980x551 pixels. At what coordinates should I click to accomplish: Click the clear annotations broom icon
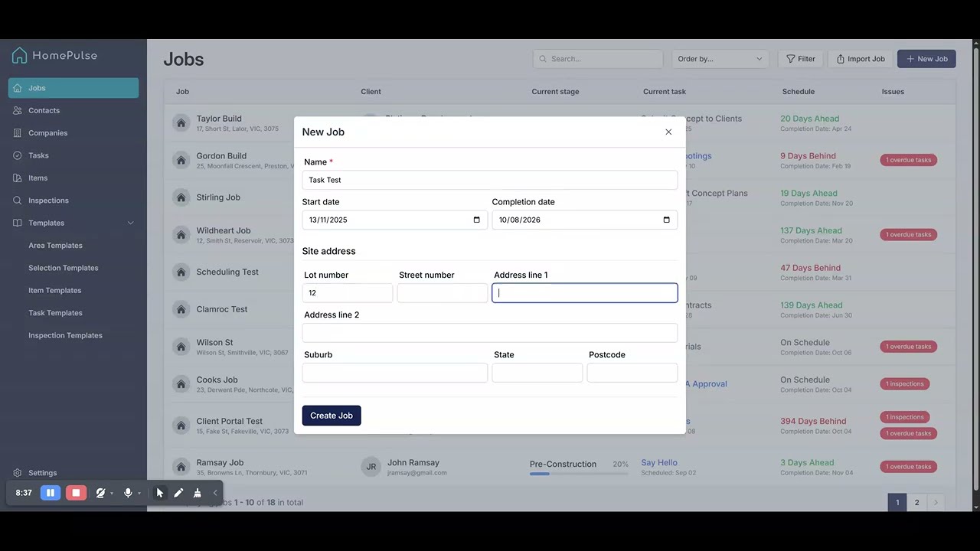[197, 493]
